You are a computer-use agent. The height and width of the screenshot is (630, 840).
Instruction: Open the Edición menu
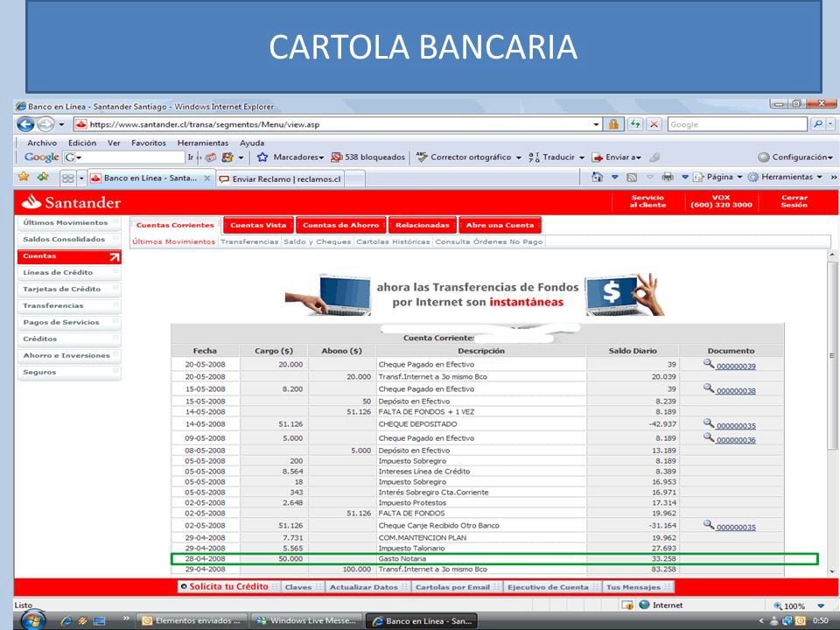82,143
